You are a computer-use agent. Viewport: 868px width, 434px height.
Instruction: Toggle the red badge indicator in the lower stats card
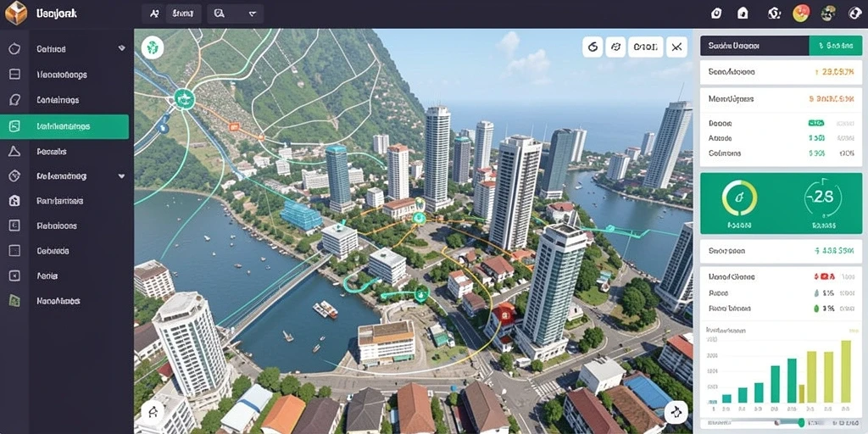click(824, 276)
